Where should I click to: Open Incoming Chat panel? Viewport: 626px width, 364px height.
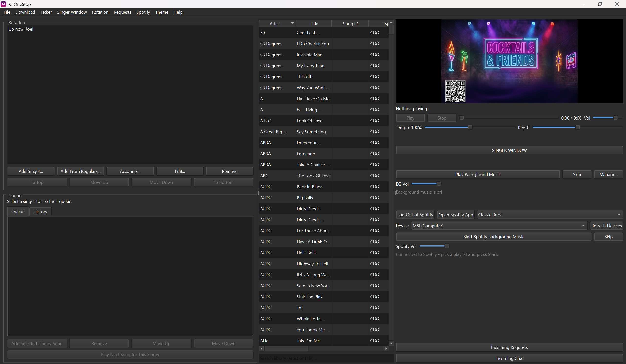click(x=509, y=358)
